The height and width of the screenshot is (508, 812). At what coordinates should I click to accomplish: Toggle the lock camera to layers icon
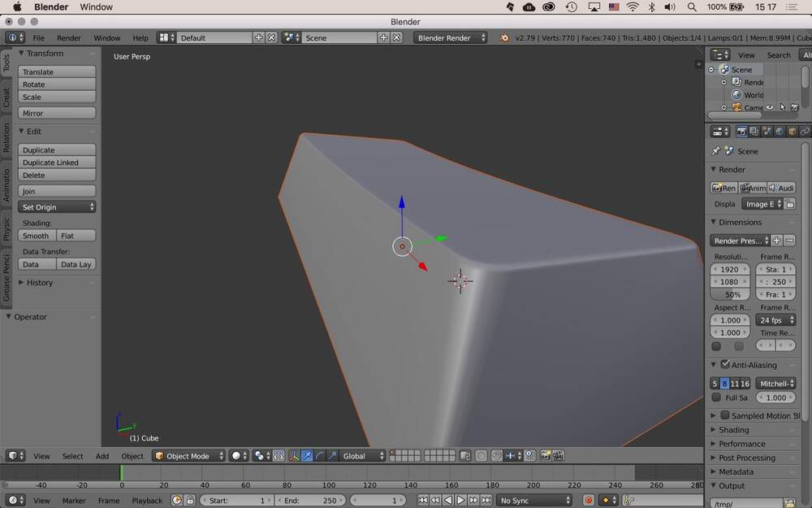[465, 456]
